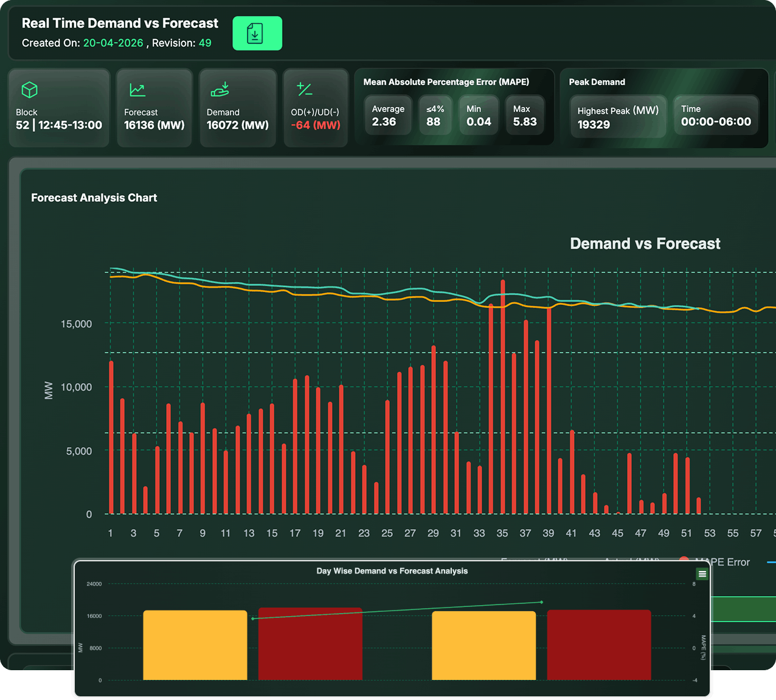Click the MAPE (%) axis title on Day Wise chart
The image size is (776, 700).
(703, 648)
